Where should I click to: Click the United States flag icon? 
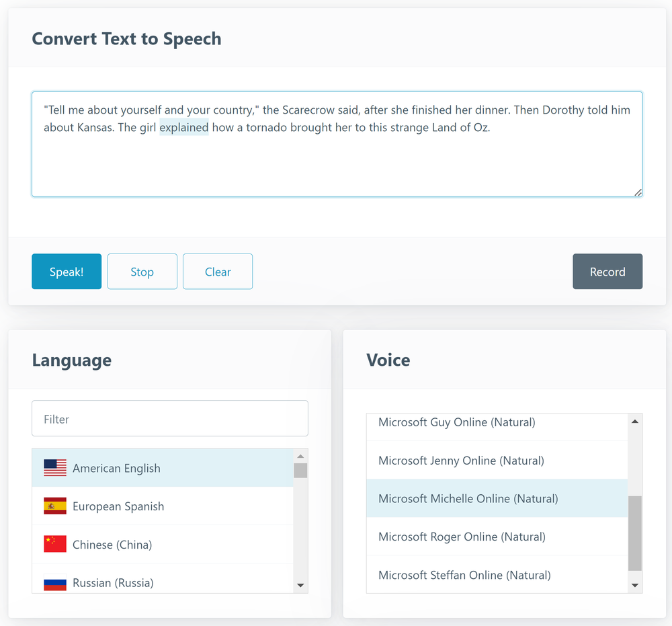point(55,468)
